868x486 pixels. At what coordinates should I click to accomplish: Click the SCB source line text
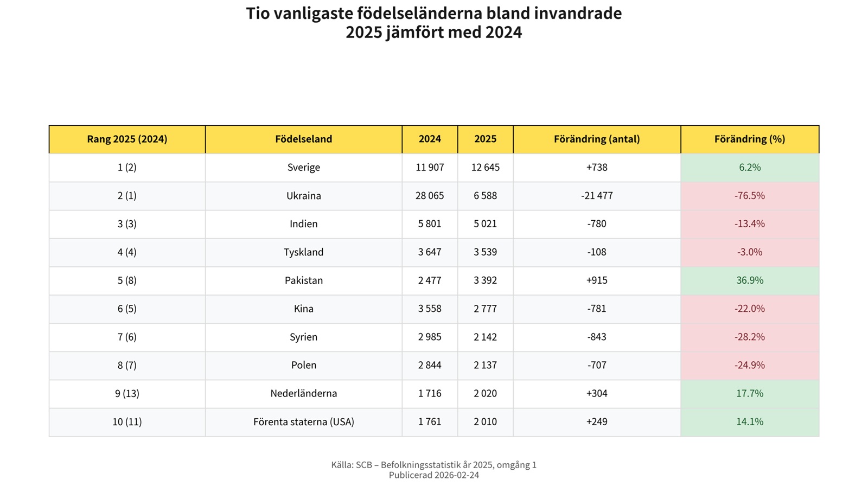coord(433,464)
